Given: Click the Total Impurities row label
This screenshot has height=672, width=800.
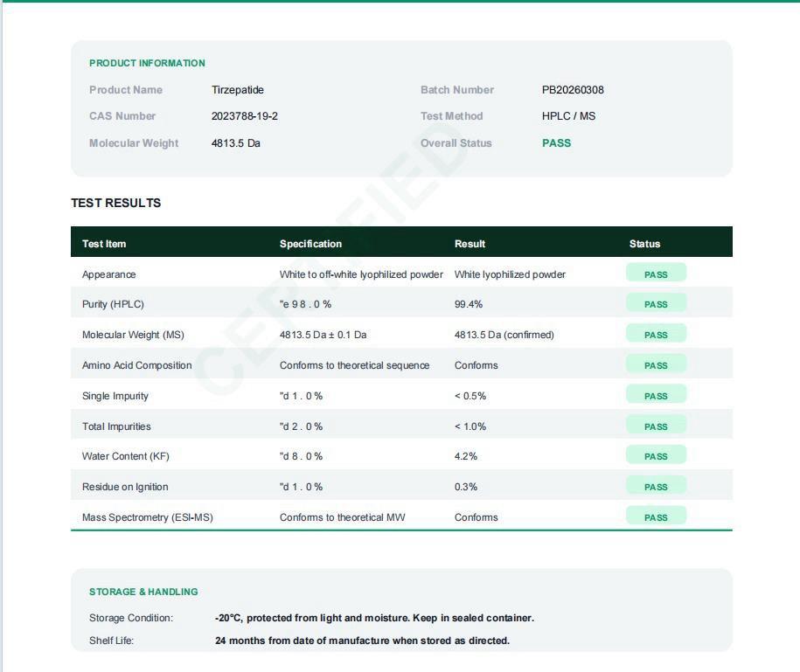Looking at the screenshot, I should tap(116, 426).
